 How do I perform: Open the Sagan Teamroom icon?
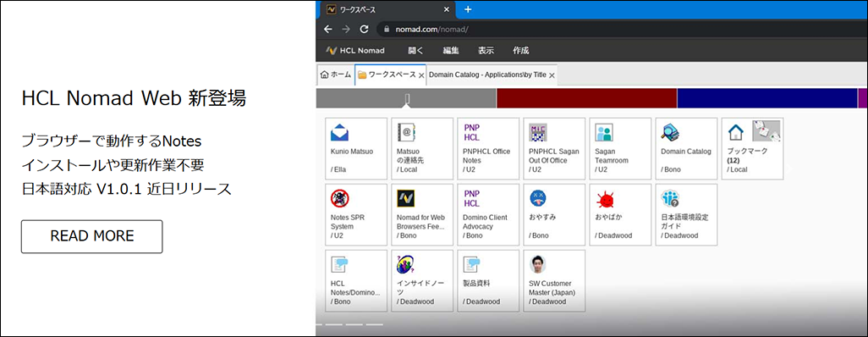pyautogui.click(x=604, y=132)
